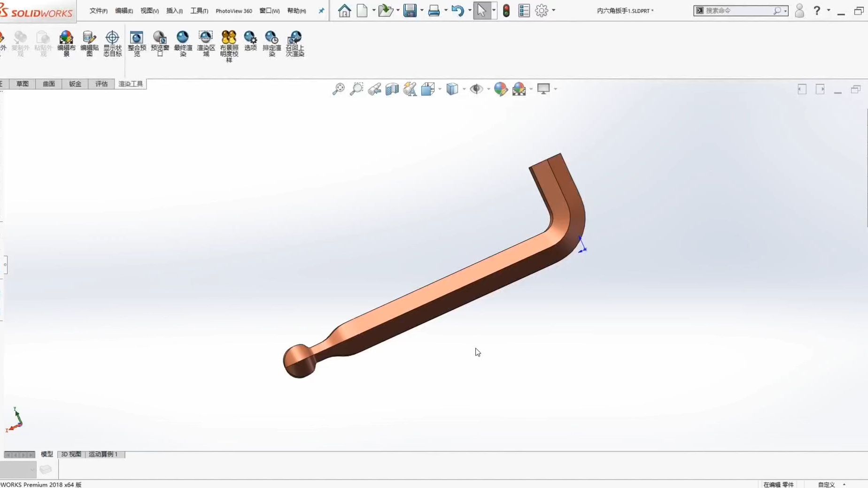Open the PhotoView 360 menu

click(x=233, y=10)
